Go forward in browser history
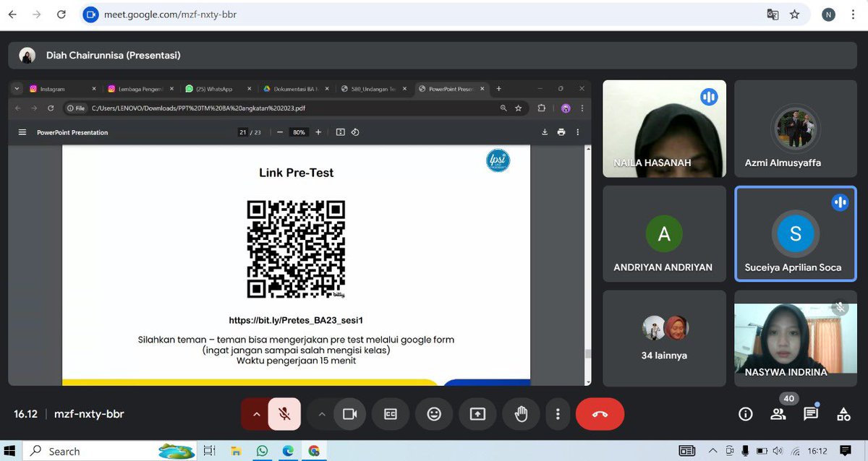The image size is (868, 461). (x=37, y=14)
